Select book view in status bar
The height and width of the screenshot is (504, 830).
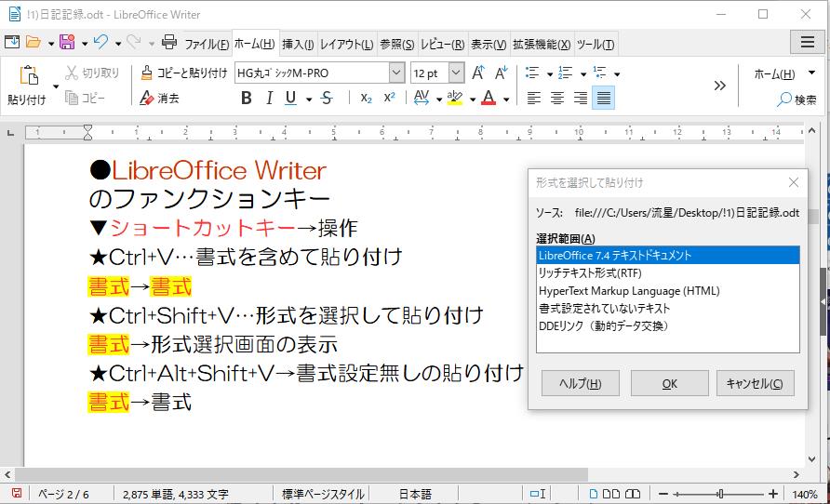tap(633, 494)
